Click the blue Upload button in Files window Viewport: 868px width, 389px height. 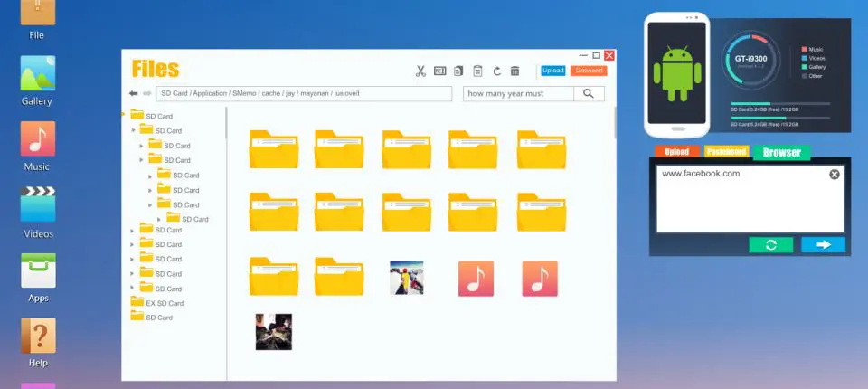click(x=553, y=71)
